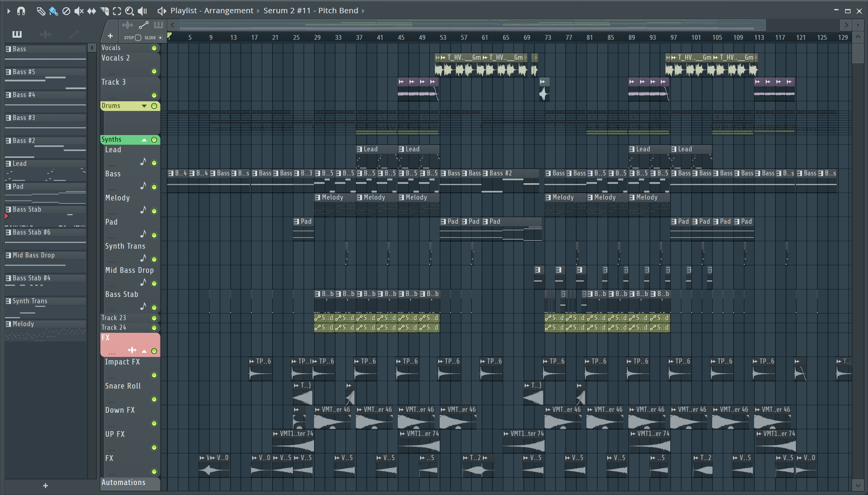Mute the Impact FX track
The height and width of the screenshot is (495, 868).
point(154,375)
